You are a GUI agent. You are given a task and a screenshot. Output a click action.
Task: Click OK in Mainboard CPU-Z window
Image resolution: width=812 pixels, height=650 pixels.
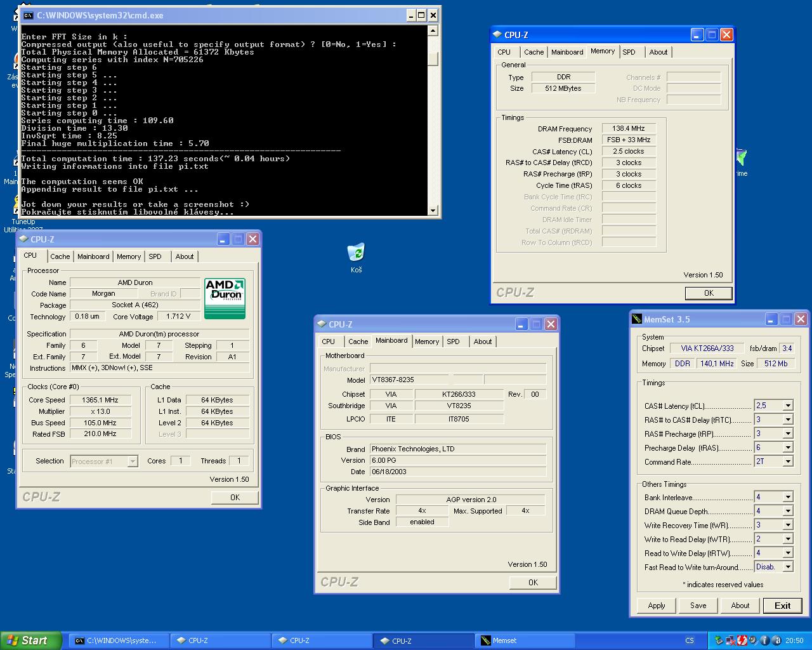pos(533,583)
